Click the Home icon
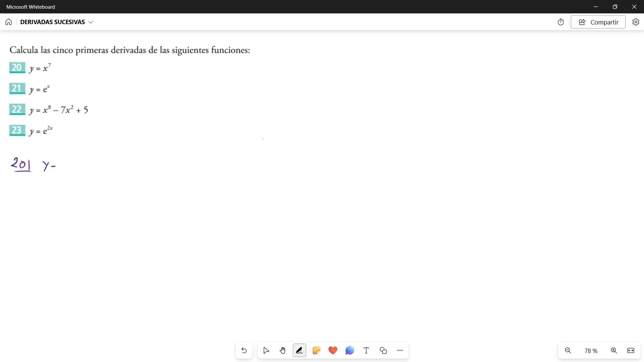The image size is (644, 362). pyautogui.click(x=9, y=22)
